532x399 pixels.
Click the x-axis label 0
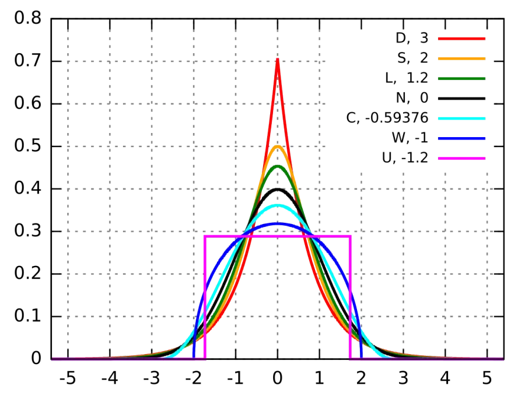click(278, 378)
